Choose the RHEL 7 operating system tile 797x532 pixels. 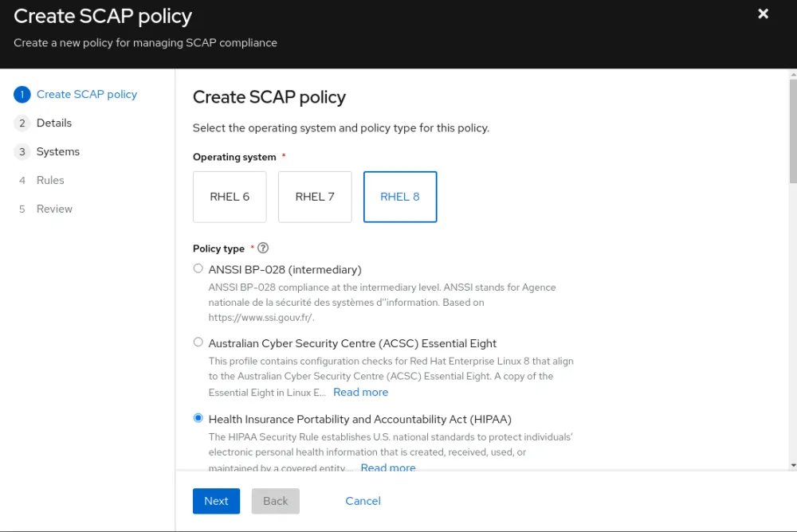(x=315, y=197)
